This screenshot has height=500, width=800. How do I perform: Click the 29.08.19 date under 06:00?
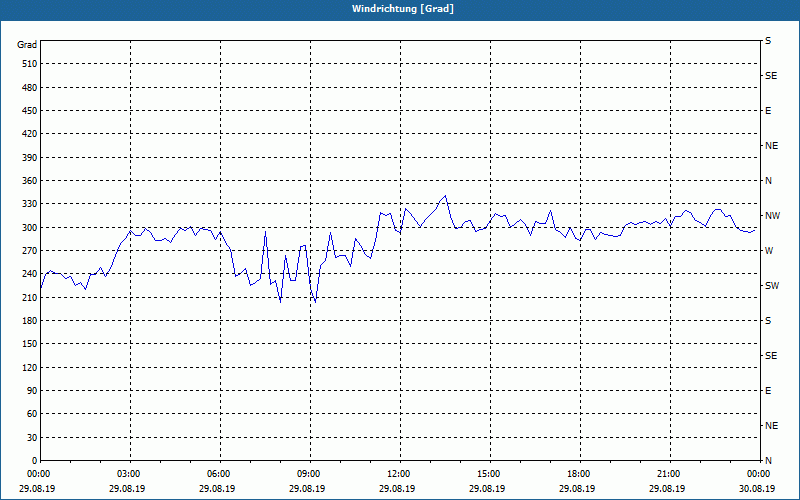(x=217, y=489)
